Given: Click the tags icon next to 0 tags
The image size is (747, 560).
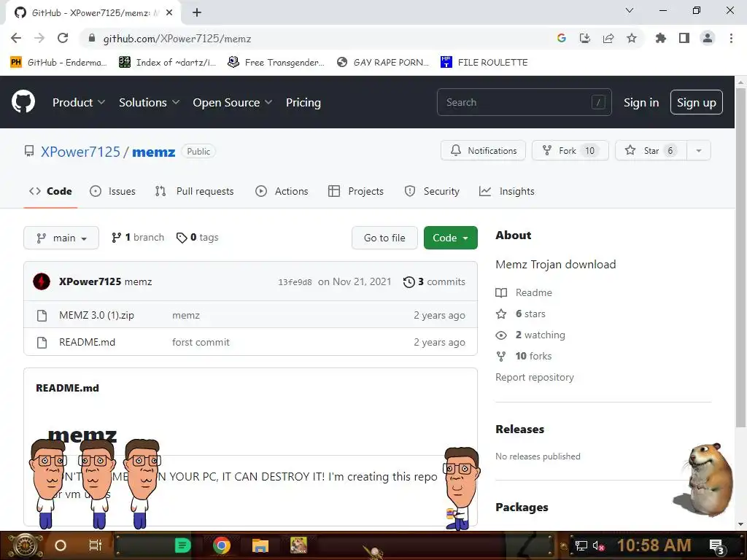Looking at the screenshot, I should pyautogui.click(x=182, y=238).
